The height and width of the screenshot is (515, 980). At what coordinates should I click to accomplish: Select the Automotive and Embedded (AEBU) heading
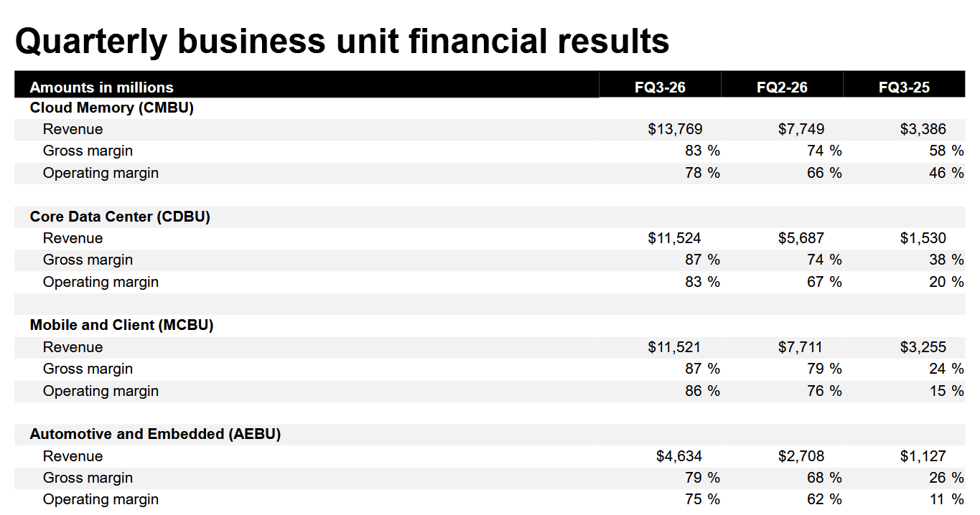(x=156, y=434)
